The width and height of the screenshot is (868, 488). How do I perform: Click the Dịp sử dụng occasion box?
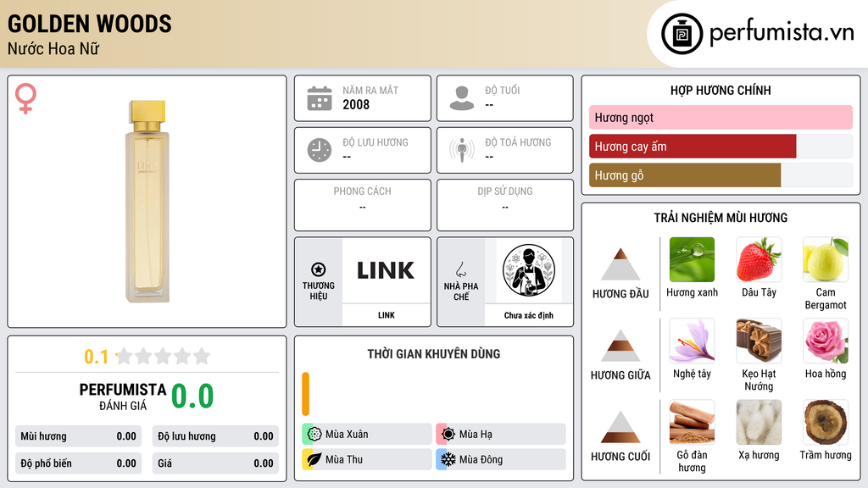coord(505,205)
